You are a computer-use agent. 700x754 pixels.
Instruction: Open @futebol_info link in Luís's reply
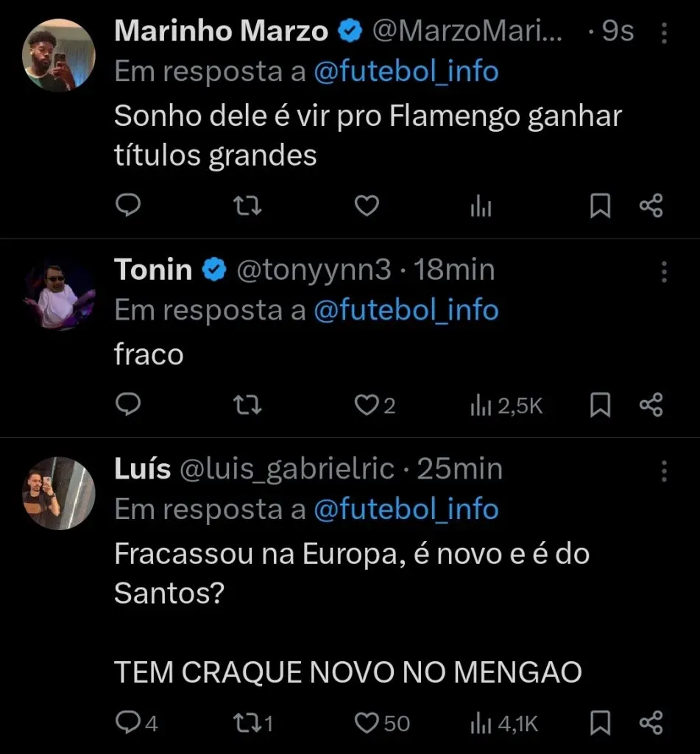(x=406, y=509)
